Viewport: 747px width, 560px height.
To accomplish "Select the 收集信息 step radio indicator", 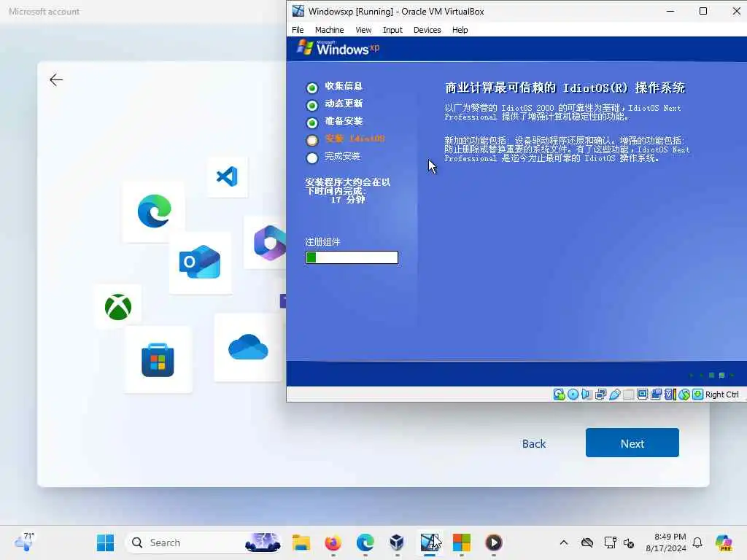I will 312,88.
